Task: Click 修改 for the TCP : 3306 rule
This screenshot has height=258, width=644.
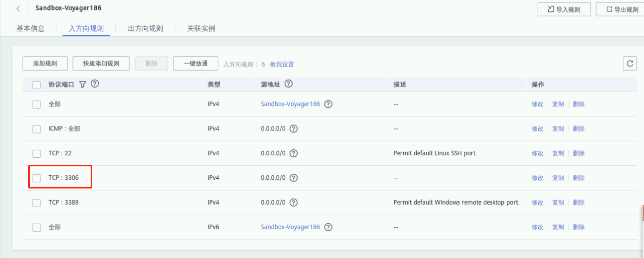Action: pos(537,178)
